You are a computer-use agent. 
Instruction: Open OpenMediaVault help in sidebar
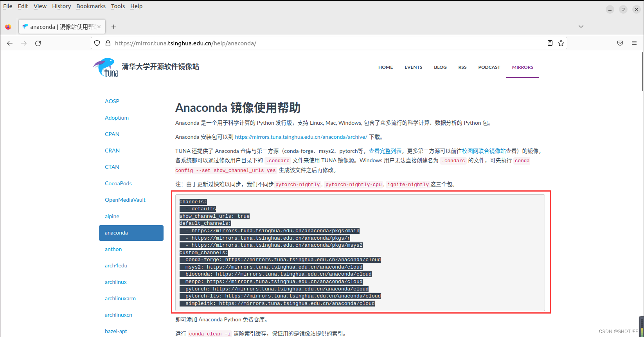pyautogui.click(x=125, y=200)
